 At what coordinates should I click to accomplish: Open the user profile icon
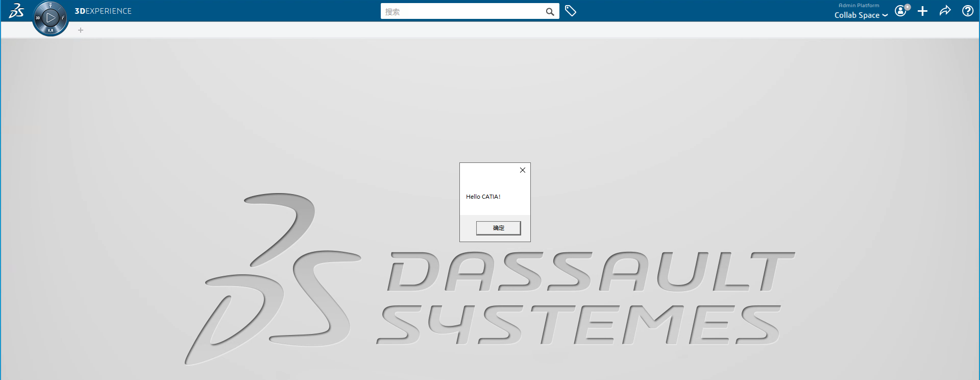[902, 10]
